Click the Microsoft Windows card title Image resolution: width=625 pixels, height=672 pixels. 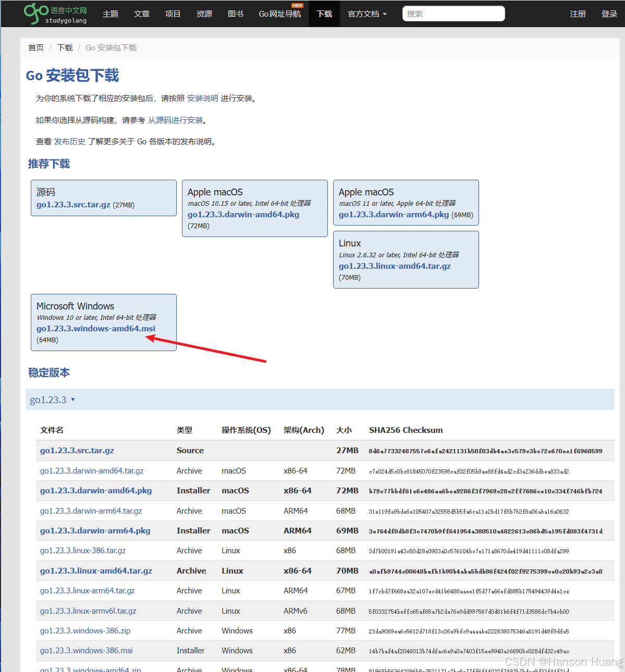(x=76, y=306)
